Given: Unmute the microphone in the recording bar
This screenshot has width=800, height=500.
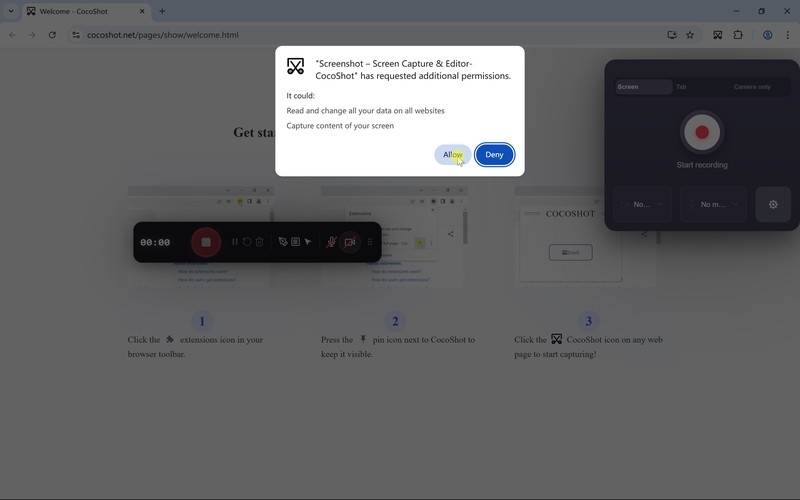Looking at the screenshot, I should (331, 242).
